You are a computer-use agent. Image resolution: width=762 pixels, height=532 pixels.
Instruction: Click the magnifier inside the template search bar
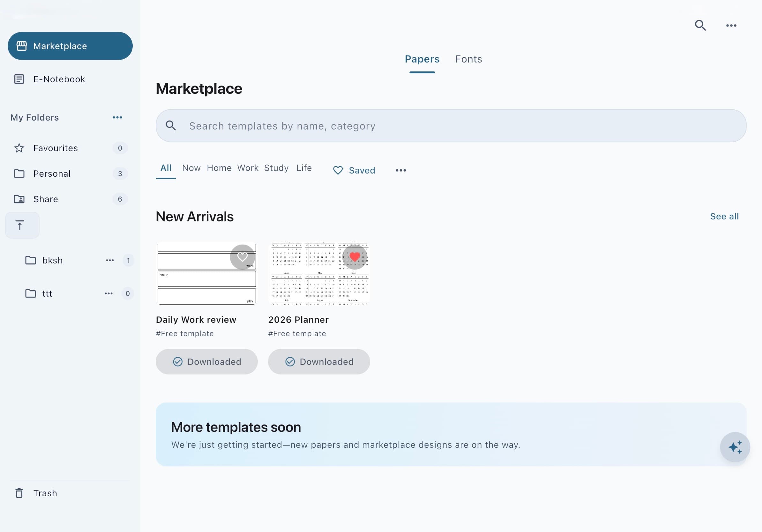coord(171,126)
